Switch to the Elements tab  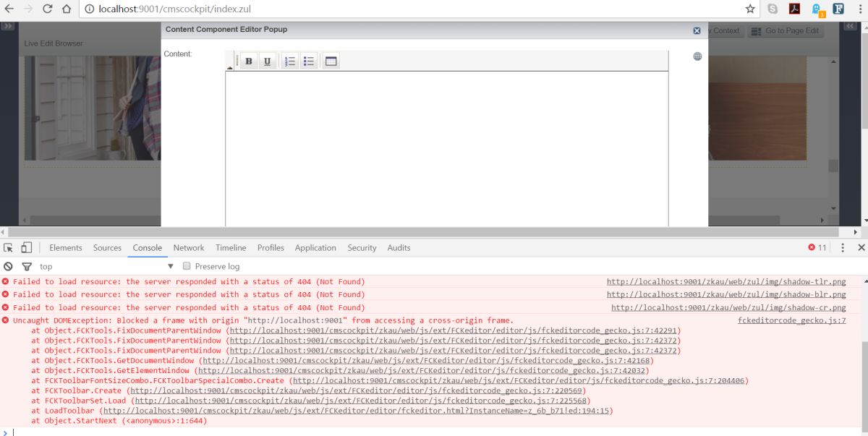point(66,247)
